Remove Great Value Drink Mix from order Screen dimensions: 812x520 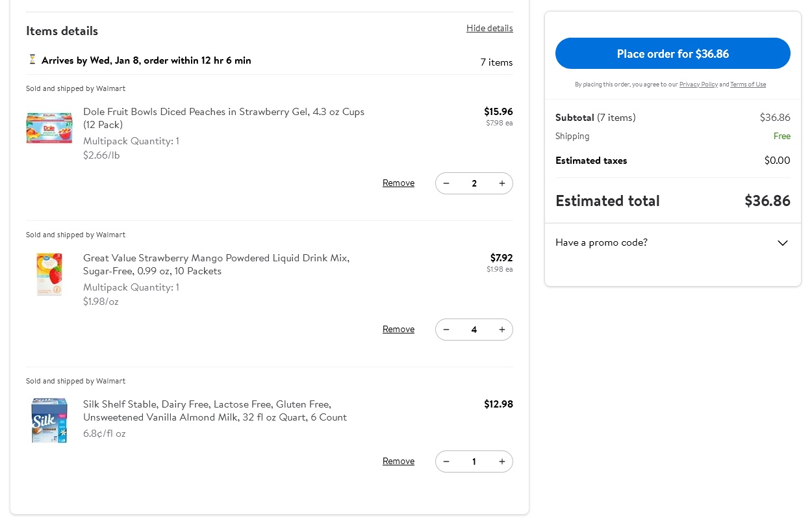click(398, 330)
